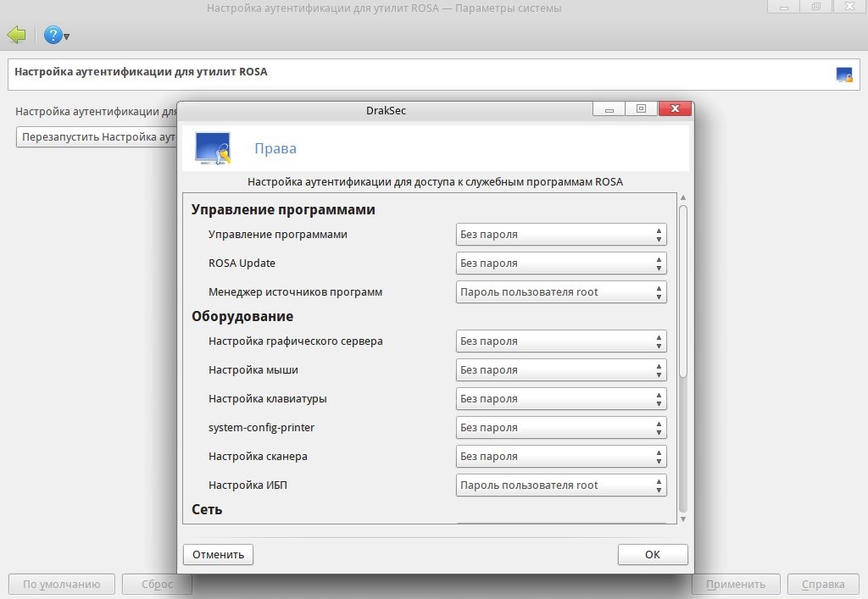Open the blue help question mark icon
The height and width of the screenshot is (599, 868).
coord(53,35)
